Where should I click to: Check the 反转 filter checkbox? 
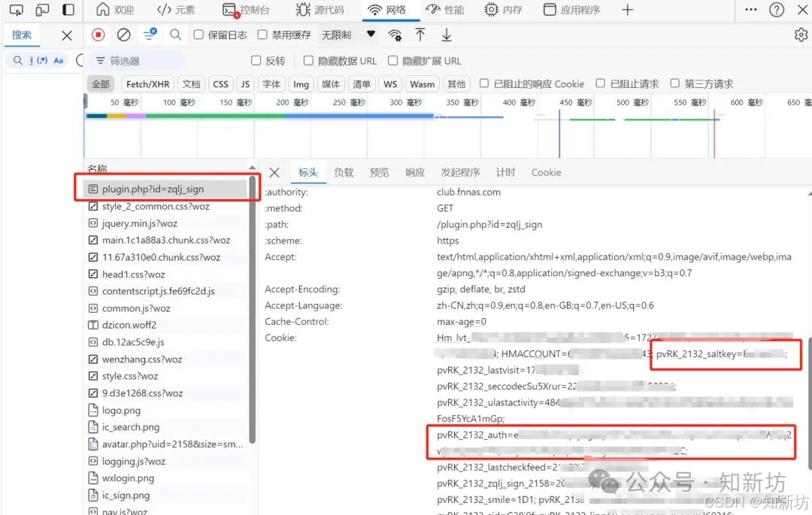click(256, 61)
